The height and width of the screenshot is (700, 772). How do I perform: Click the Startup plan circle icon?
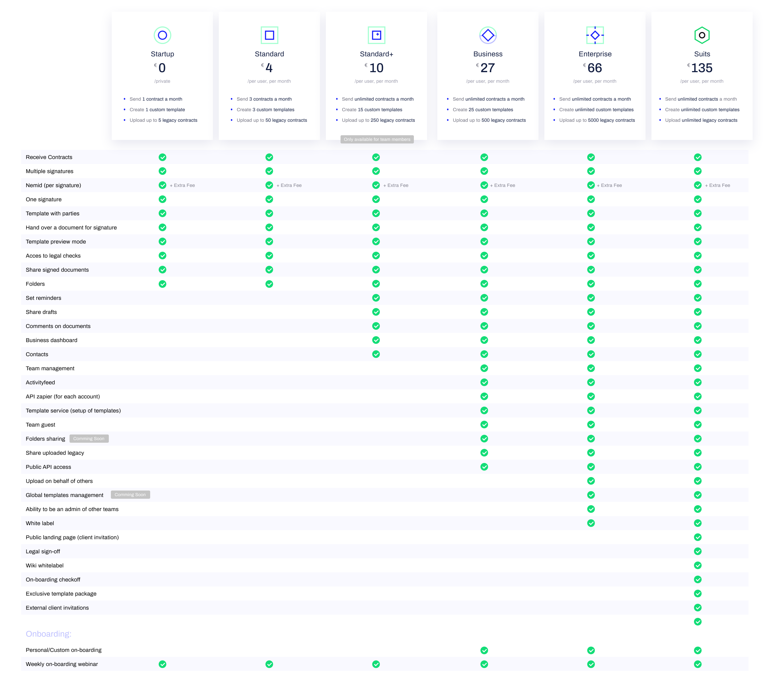[162, 35]
